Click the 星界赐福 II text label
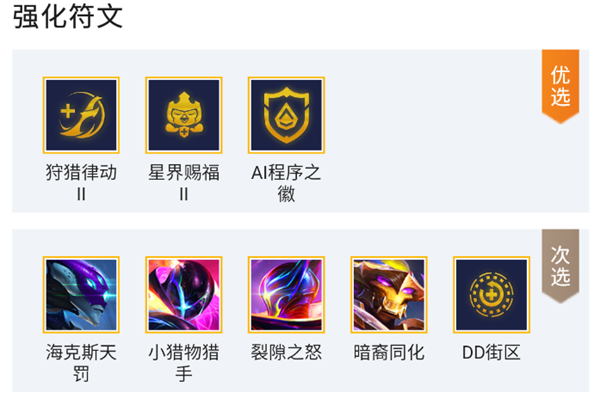This screenshot has width=600, height=405. pos(184,183)
